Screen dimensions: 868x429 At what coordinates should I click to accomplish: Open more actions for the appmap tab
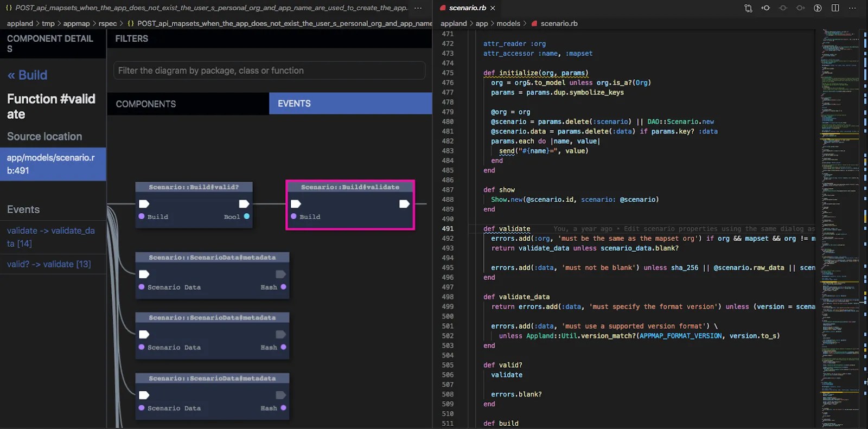[x=418, y=8]
